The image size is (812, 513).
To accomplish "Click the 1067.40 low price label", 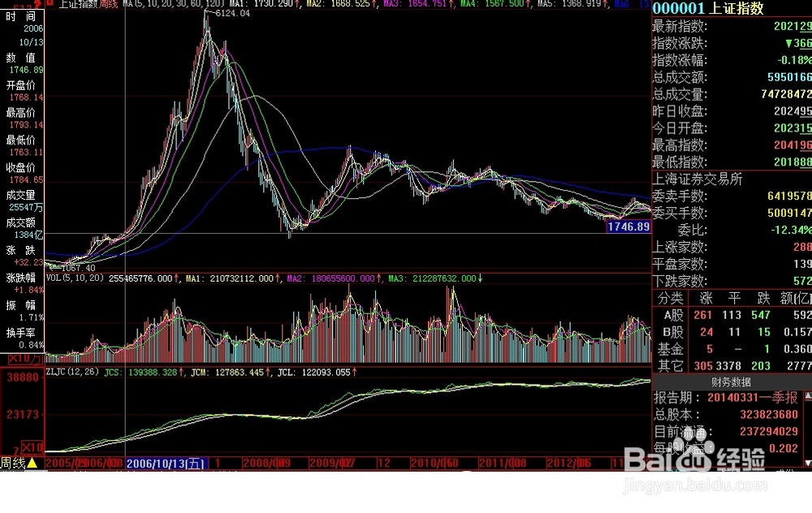I will [x=78, y=268].
